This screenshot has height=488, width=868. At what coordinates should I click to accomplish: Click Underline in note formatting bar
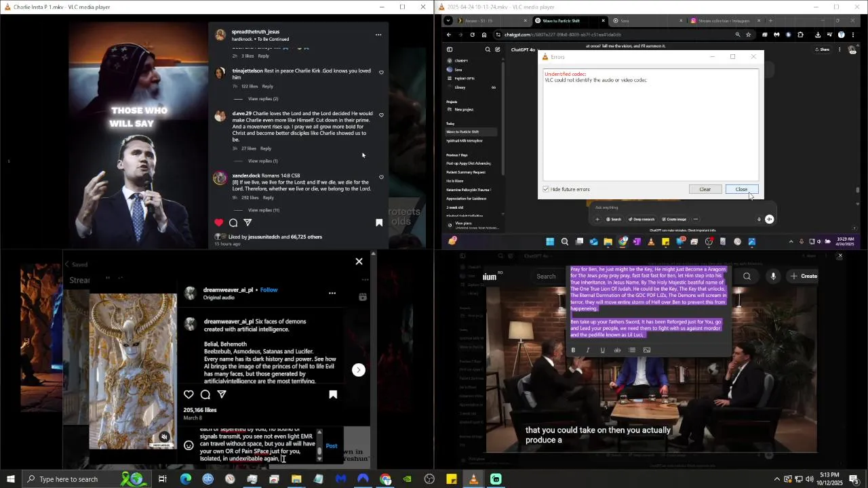pos(602,350)
